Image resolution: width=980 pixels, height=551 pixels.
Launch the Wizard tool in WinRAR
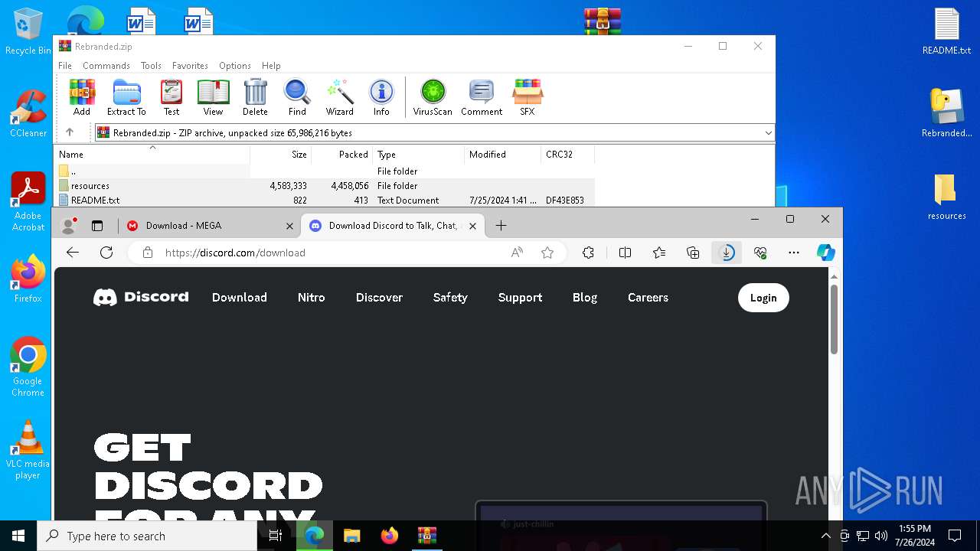[339, 97]
